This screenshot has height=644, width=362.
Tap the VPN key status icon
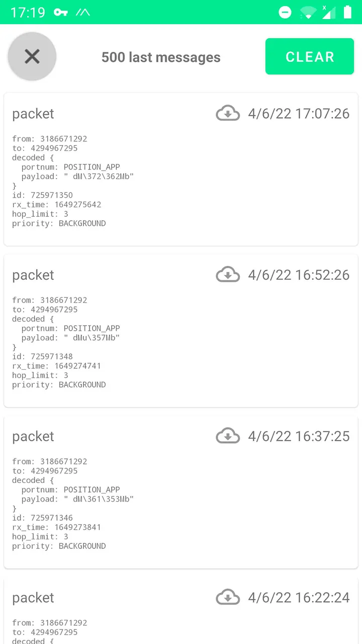[61, 12]
